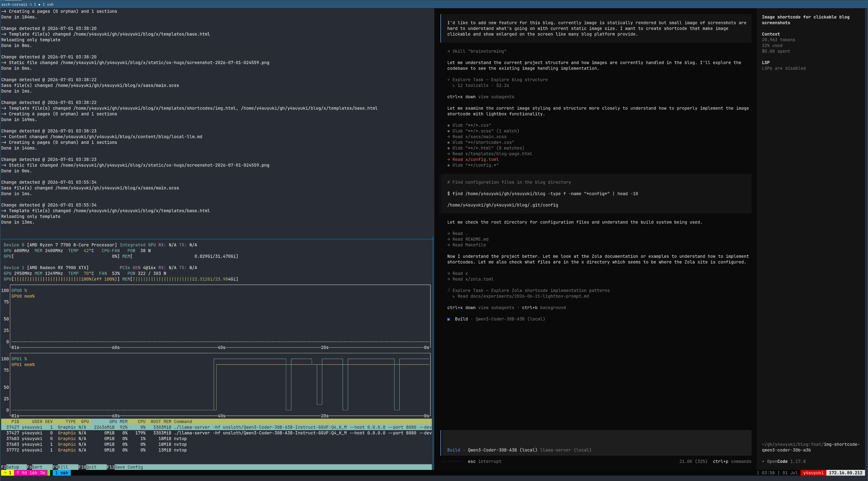Click the log line mentioning shortcodes/img.html
The height and width of the screenshot is (481, 868).
(189, 108)
